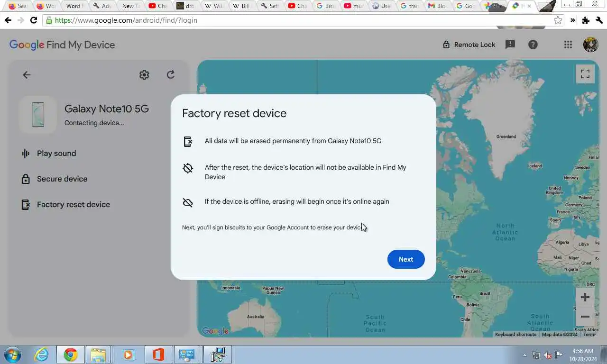607x364 pixels.
Task: Open the Google account avatar
Action: coord(590,45)
